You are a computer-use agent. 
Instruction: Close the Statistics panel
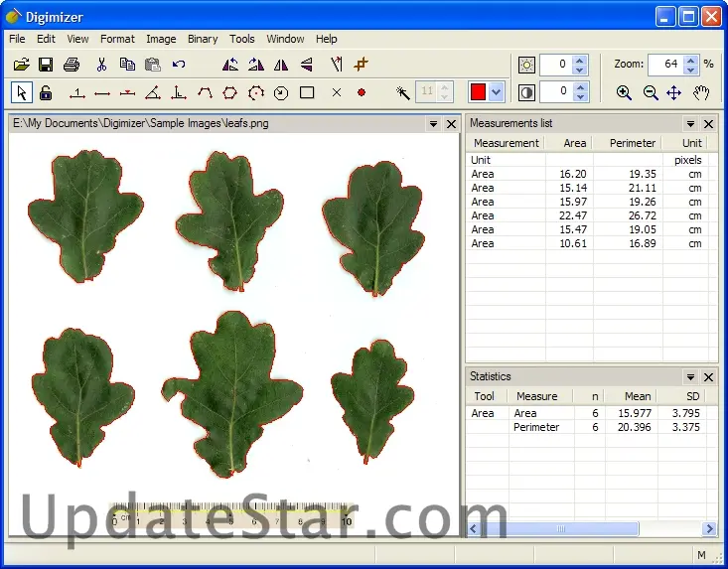coord(708,377)
